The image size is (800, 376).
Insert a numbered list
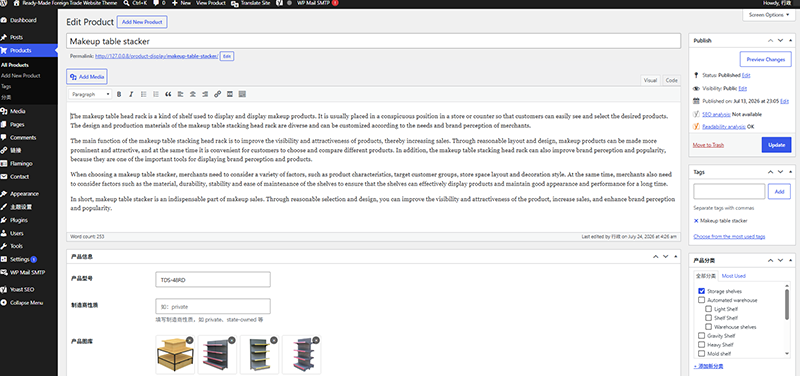click(x=156, y=94)
